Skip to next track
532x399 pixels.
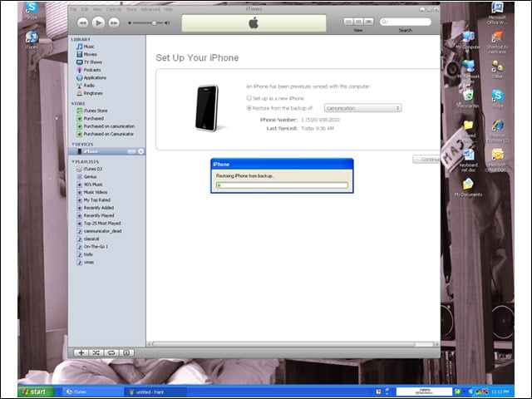[x=114, y=22]
